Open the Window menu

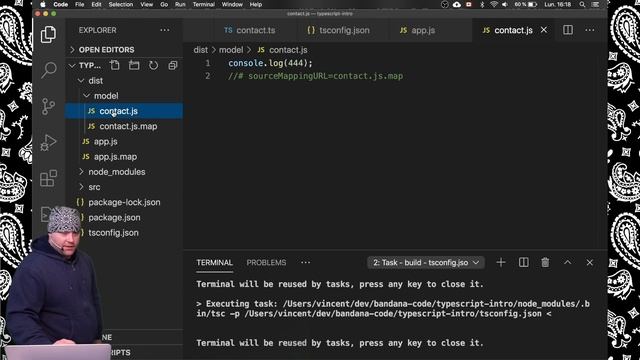pos(232,4)
